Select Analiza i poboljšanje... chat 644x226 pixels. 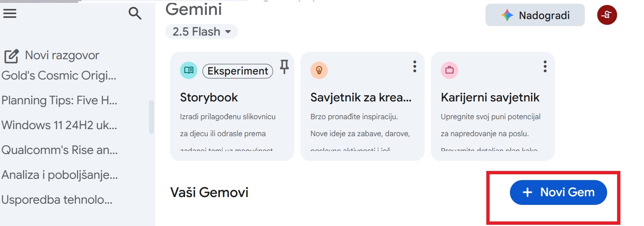[x=59, y=175]
